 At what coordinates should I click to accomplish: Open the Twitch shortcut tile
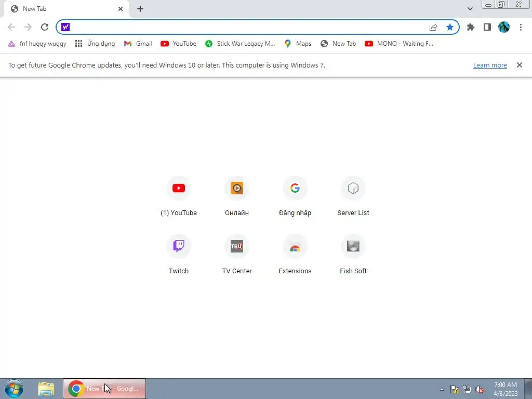[179, 255]
